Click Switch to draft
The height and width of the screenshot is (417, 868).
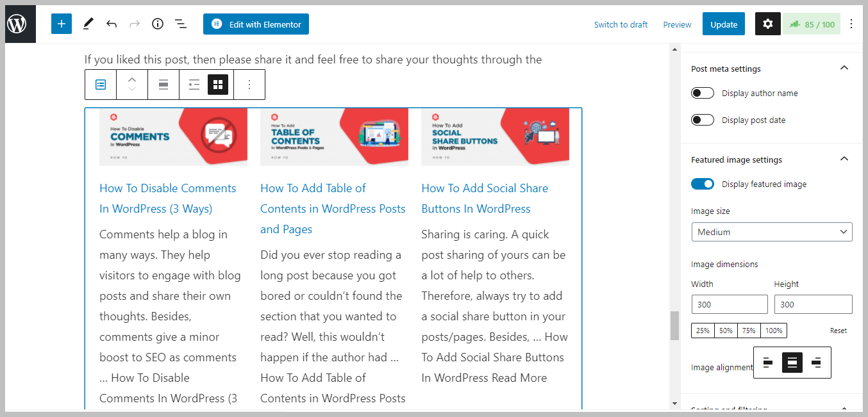[x=621, y=24]
